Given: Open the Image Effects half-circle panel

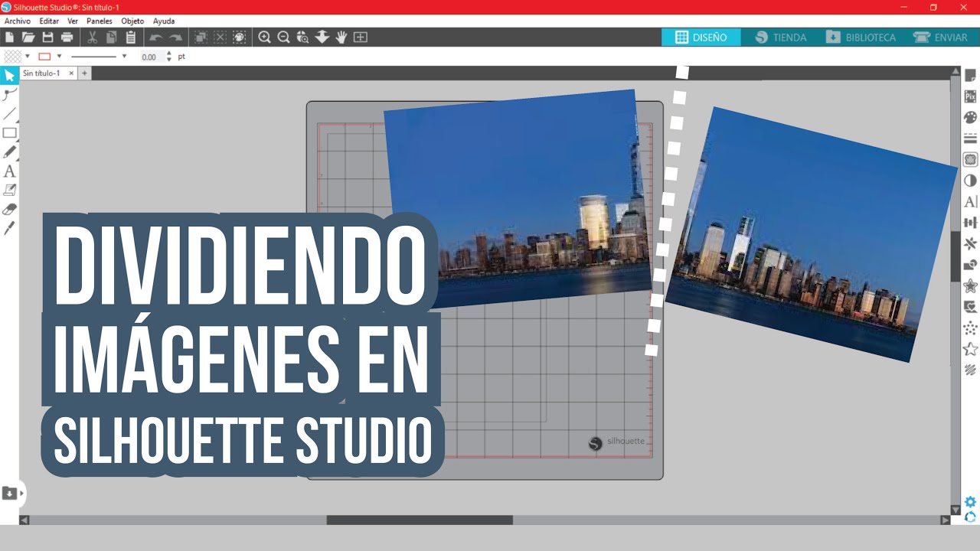Looking at the screenshot, I should point(970,181).
